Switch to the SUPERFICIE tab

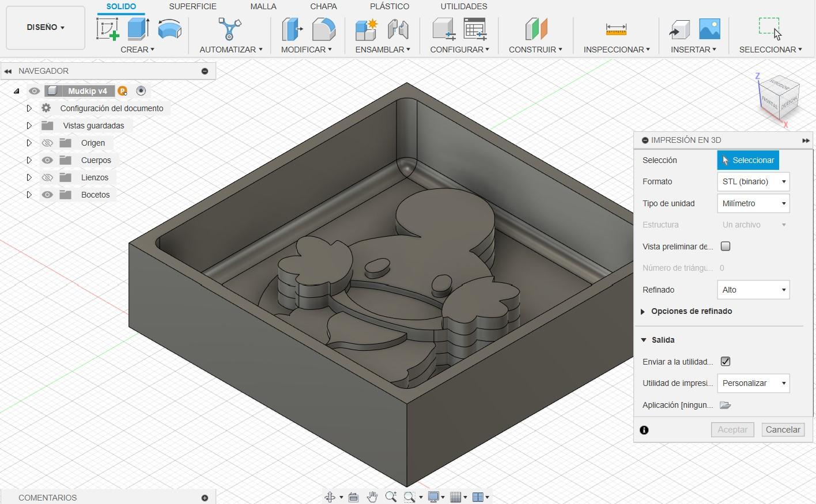point(192,6)
